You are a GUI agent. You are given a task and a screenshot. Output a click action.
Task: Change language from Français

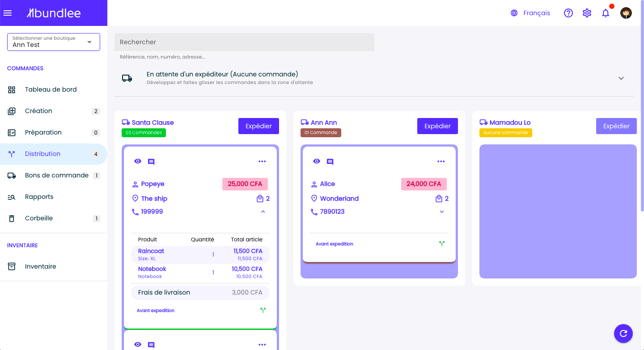[x=537, y=13]
